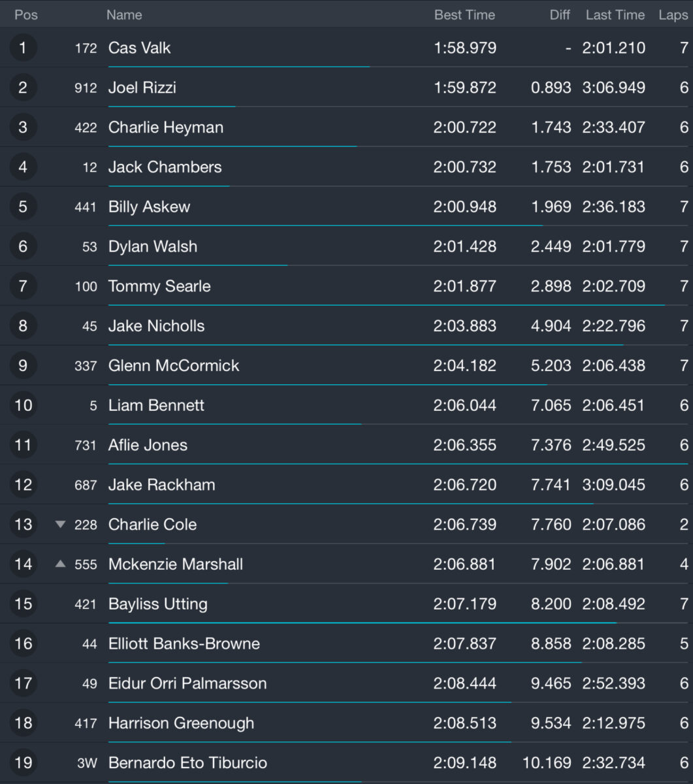The width and height of the screenshot is (693, 784).
Task: Click Billy Askew's best time 2:00.948
Action: 464,206
